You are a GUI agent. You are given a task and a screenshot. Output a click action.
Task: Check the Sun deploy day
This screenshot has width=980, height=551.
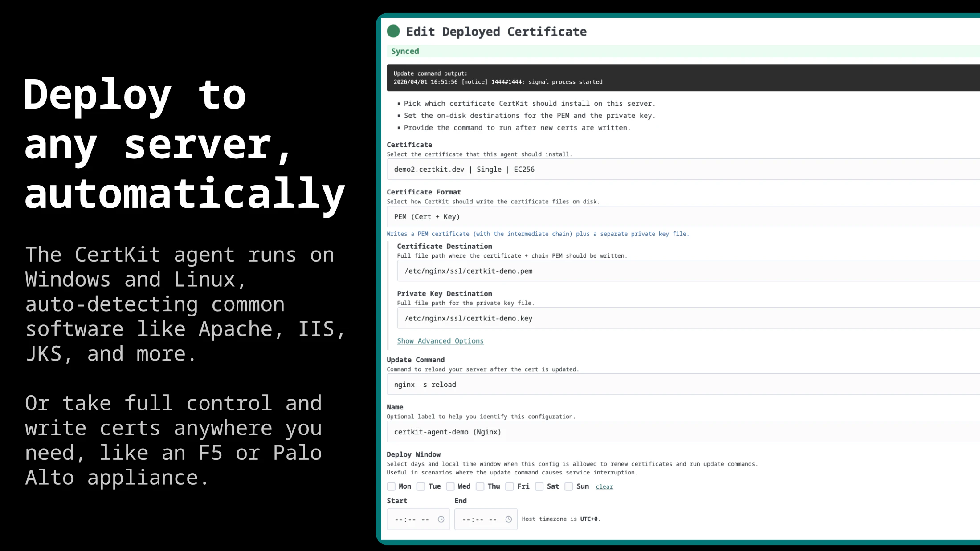569,486
